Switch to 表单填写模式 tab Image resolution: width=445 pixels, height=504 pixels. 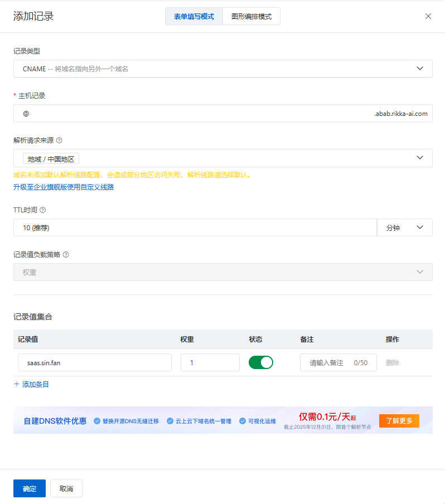click(x=194, y=17)
